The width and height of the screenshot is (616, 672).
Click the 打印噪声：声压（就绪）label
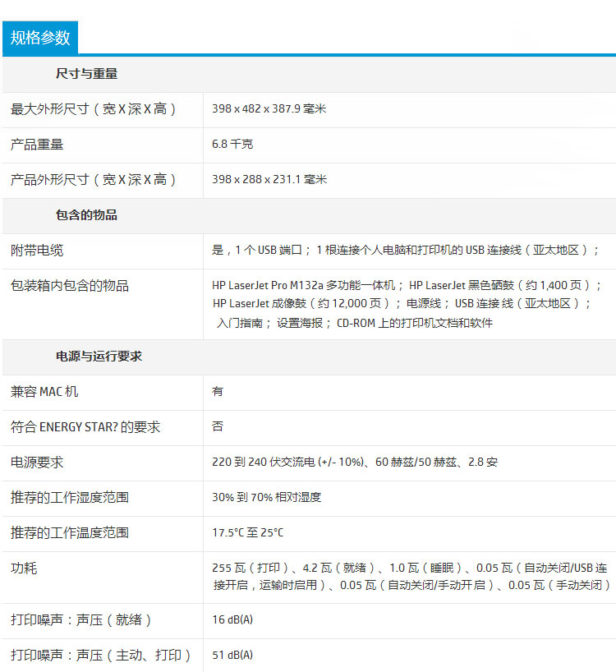(81, 619)
